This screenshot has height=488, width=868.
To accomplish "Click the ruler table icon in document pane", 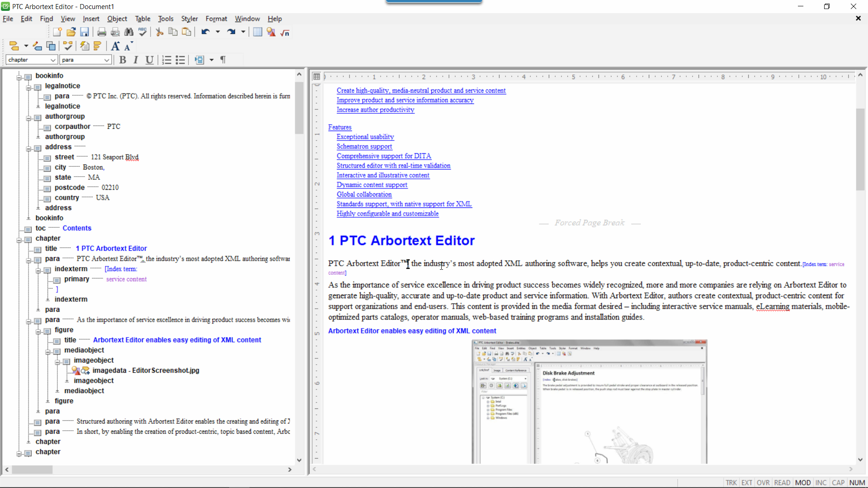I will [317, 77].
